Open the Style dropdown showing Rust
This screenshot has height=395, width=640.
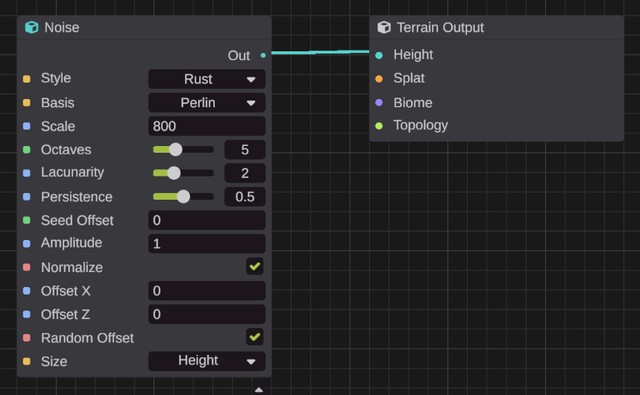click(x=207, y=79)
